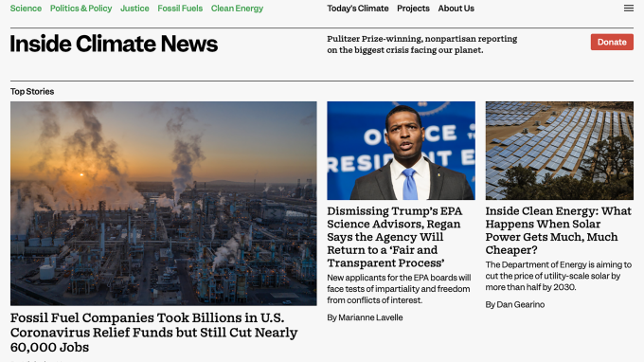This screenshot has width=644, height=362.
Task: Open Inside Clean Energy solar power article
Action: [x=558, y=230]
